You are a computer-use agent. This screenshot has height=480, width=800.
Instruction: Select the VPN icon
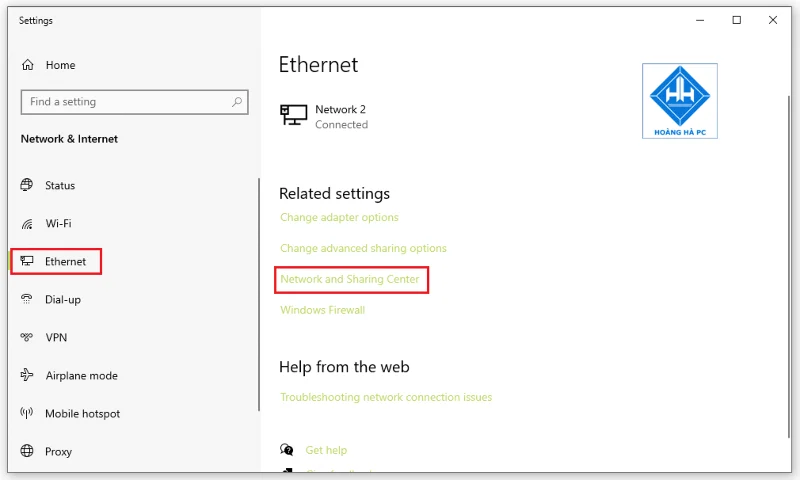pos(27,337)
